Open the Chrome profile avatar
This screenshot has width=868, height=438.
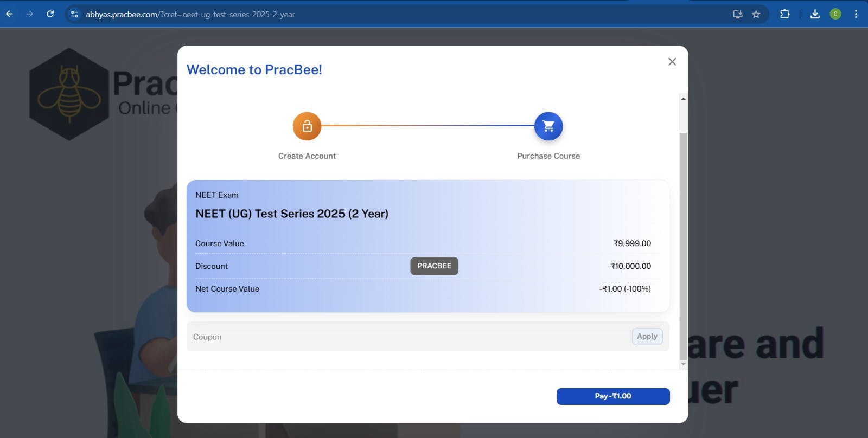coord(835,14)
